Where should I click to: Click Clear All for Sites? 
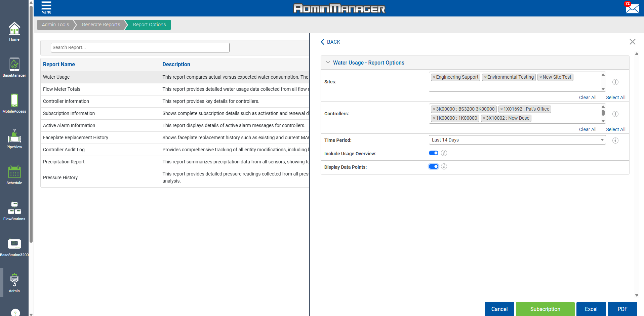pos(588,97)
